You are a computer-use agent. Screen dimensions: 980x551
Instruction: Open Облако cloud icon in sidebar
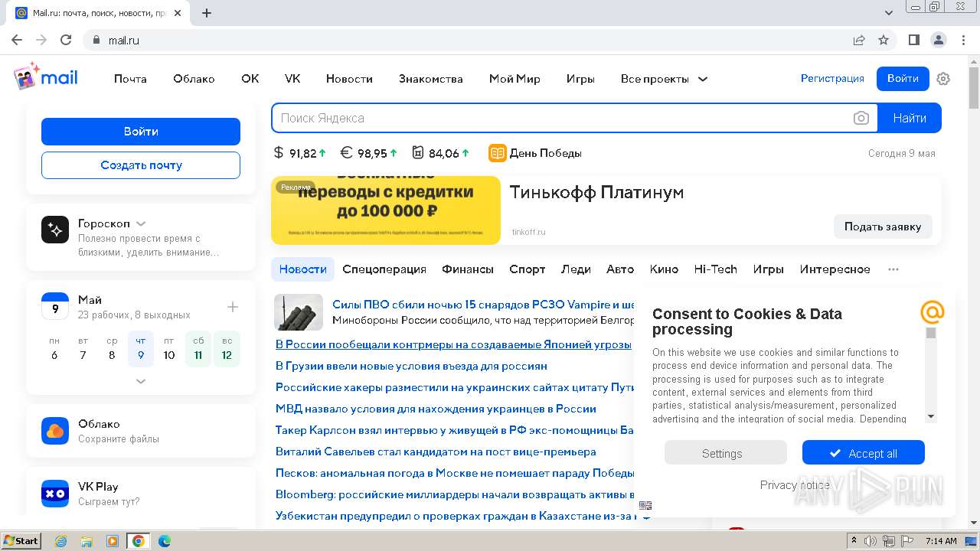[55, 431]
